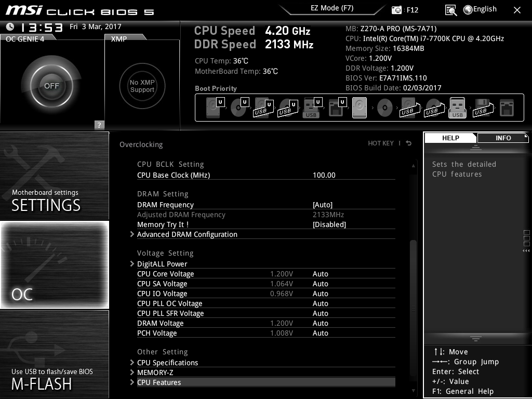Open the Memory Try It [Disabled] dropdown
The width and height of the screenshot is (532, 399).
(x=329, y=224)
